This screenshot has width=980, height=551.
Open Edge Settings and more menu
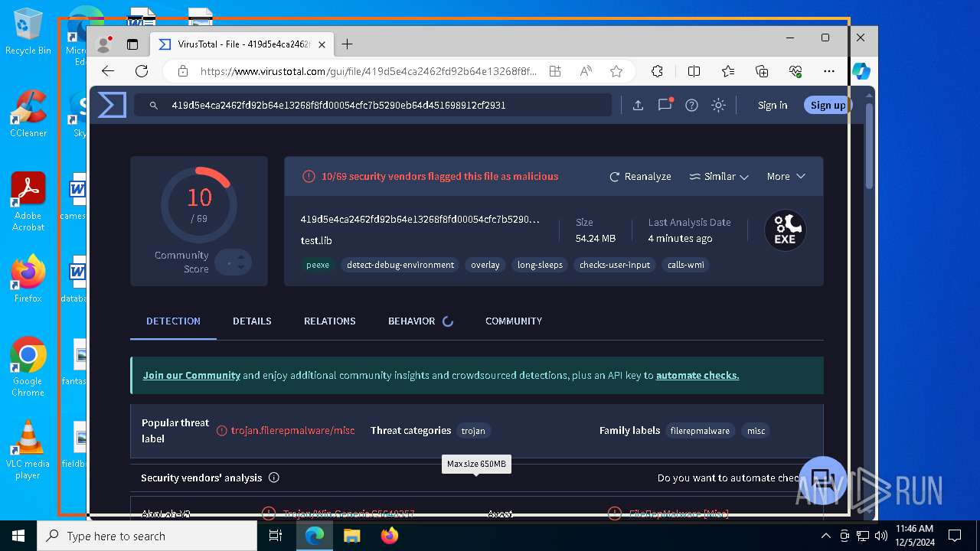click(829, 71)
